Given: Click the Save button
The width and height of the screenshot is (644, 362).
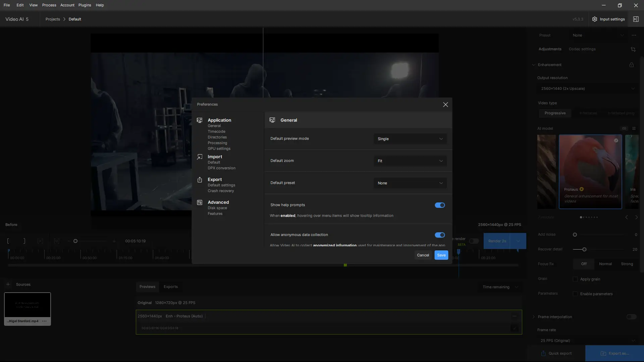Looking at the screenshot, I should [x=441, y=255].
